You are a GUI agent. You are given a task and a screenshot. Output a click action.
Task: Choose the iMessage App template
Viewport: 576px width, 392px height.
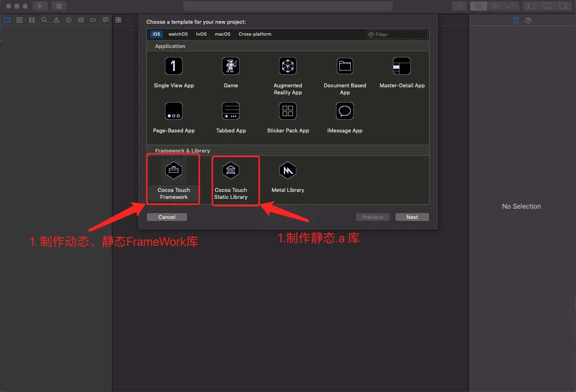(345, 118)
